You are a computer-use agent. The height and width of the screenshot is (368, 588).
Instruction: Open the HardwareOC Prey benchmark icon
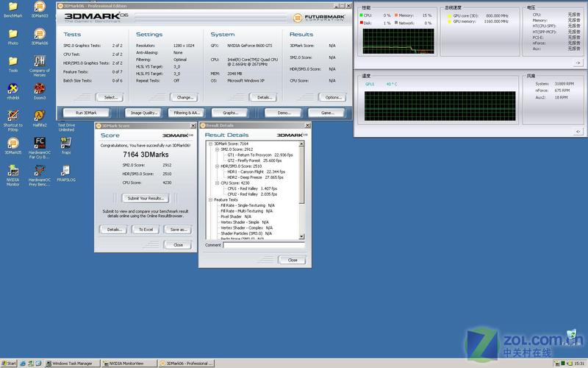pyautogui.click(x=40, y=175)
